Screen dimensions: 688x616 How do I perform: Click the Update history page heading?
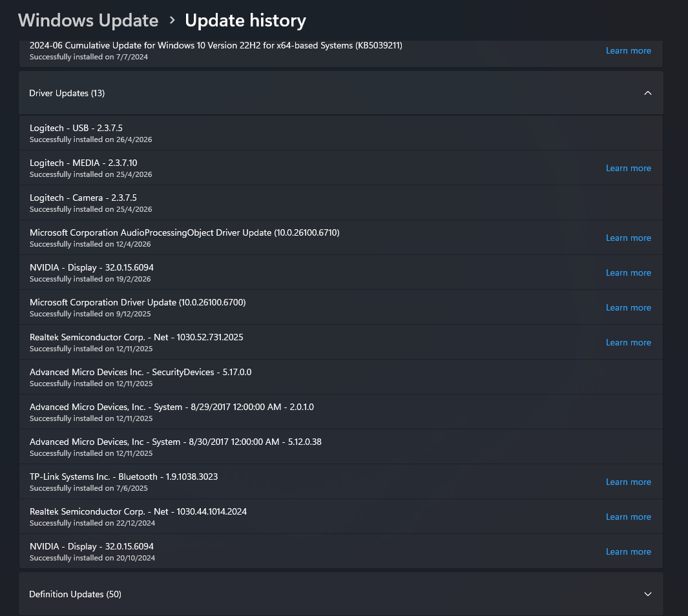click(x=245, y=21)
